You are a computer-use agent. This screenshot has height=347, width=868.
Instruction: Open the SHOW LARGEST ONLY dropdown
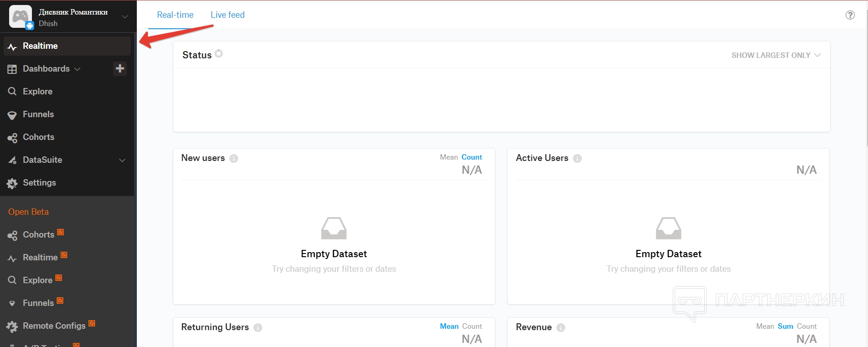[776, 55]
